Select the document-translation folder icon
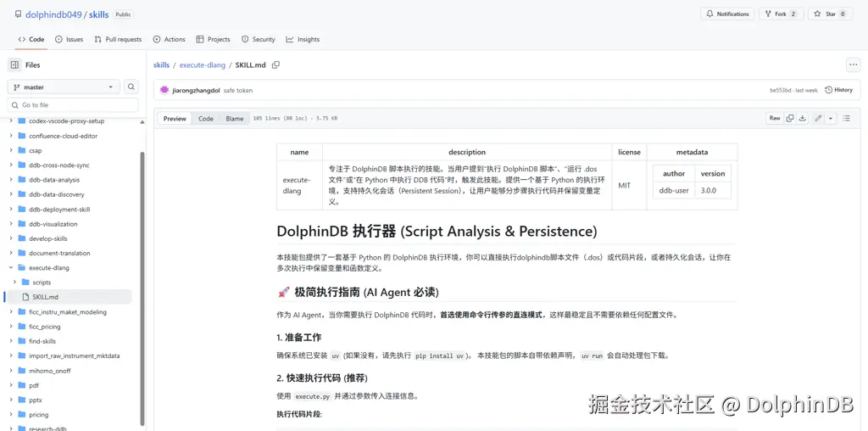 pos(22,253)
